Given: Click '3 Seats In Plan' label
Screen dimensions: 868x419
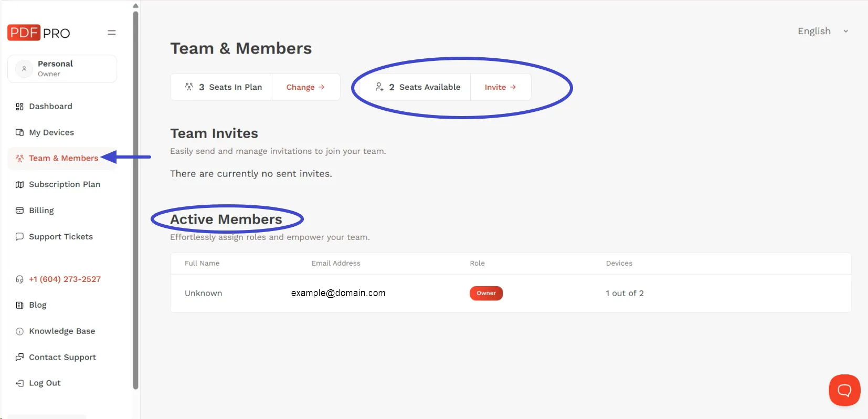Looking at the screenshot, I should (x=230, y=87).
